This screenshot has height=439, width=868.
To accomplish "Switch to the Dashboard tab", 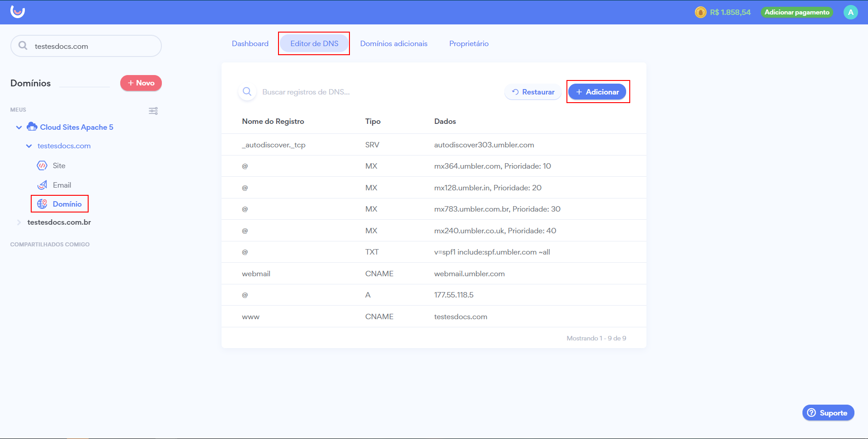I will click(250, 43).
